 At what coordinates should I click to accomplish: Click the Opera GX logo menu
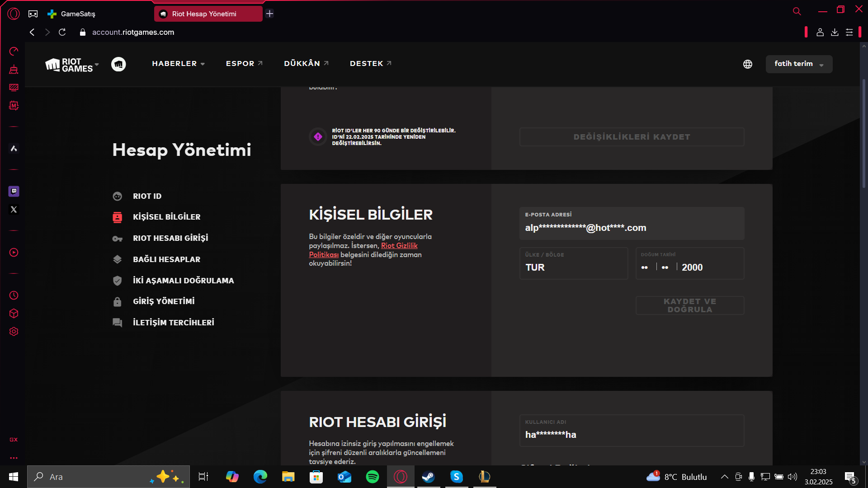click(14, 14)
